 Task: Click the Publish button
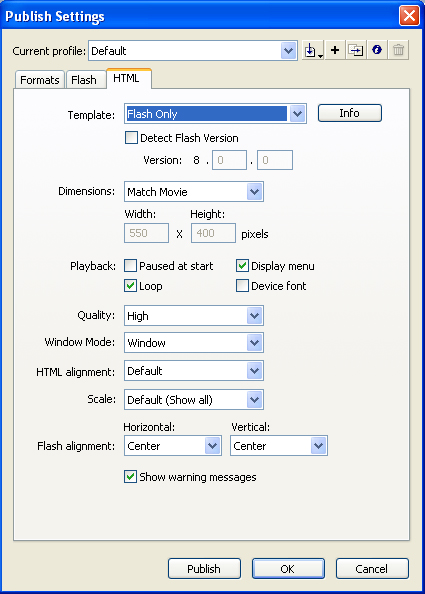[x=204, y=569]
